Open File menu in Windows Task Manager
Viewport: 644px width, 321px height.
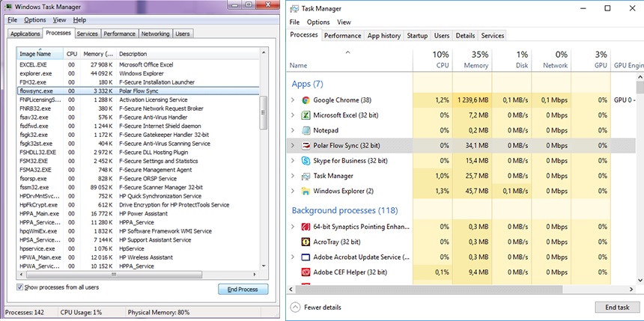tap(12, 19)
